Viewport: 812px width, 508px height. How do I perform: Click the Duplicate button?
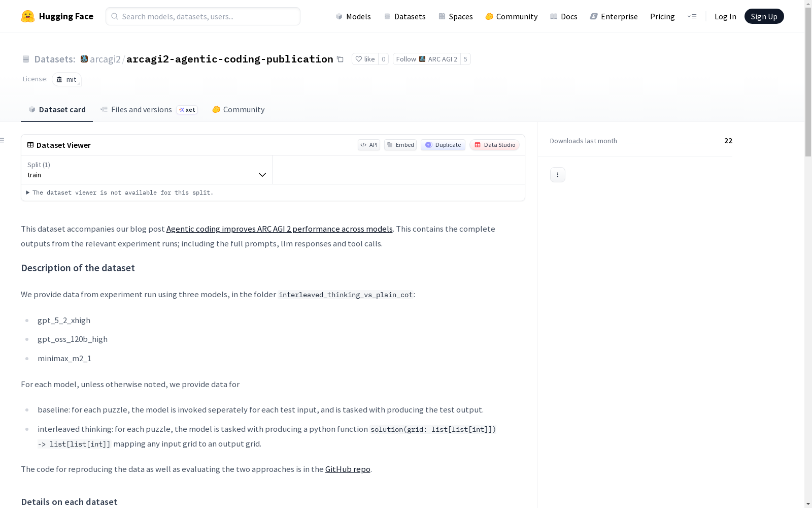pyautogui.click(x=443, y=145)
